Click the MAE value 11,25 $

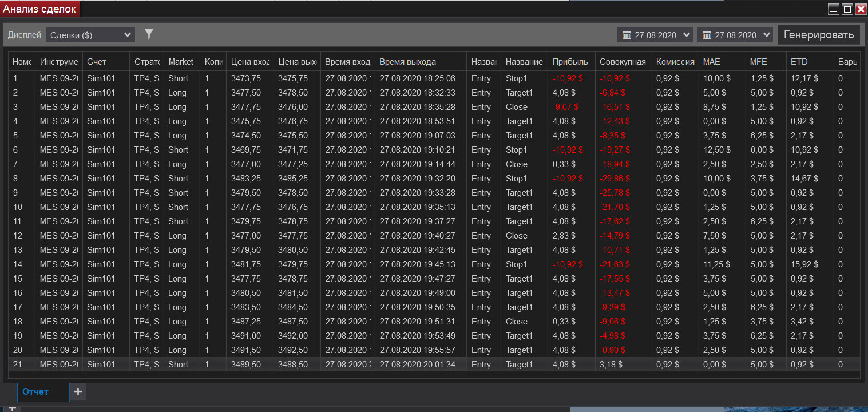(x=717, y=264)
